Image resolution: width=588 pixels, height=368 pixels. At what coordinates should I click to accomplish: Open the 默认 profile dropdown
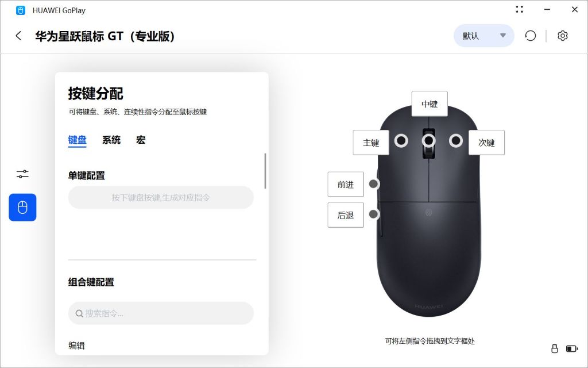pos(483,36)
